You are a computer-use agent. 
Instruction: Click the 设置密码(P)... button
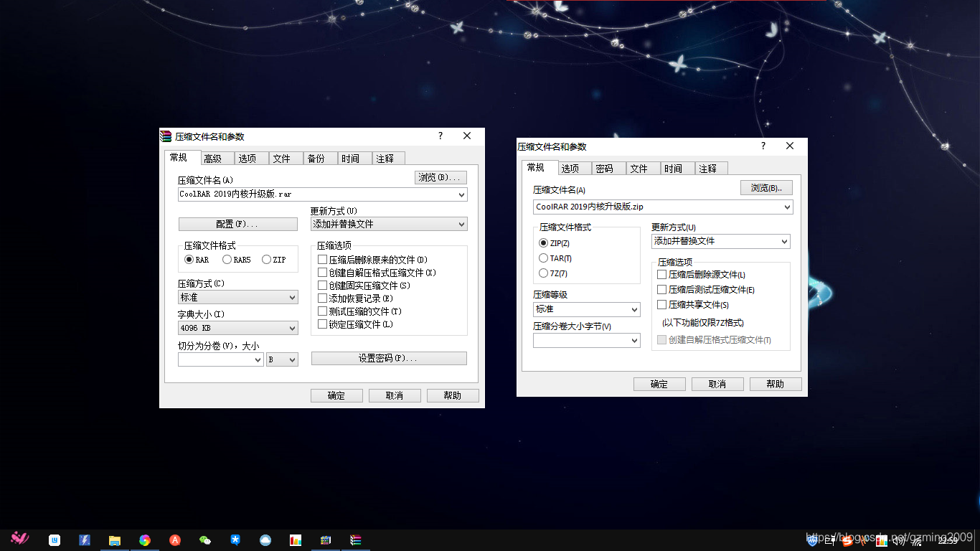pyautogui.click(x=389, y=358)
